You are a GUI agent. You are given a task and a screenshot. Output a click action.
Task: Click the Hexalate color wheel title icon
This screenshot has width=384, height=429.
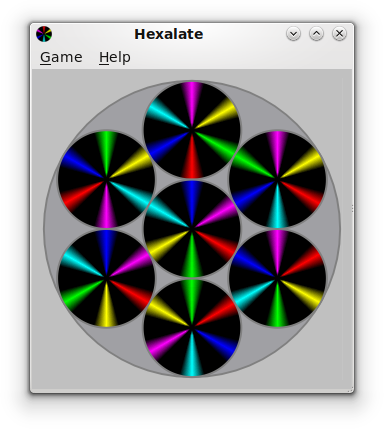(x=44, y=34)
